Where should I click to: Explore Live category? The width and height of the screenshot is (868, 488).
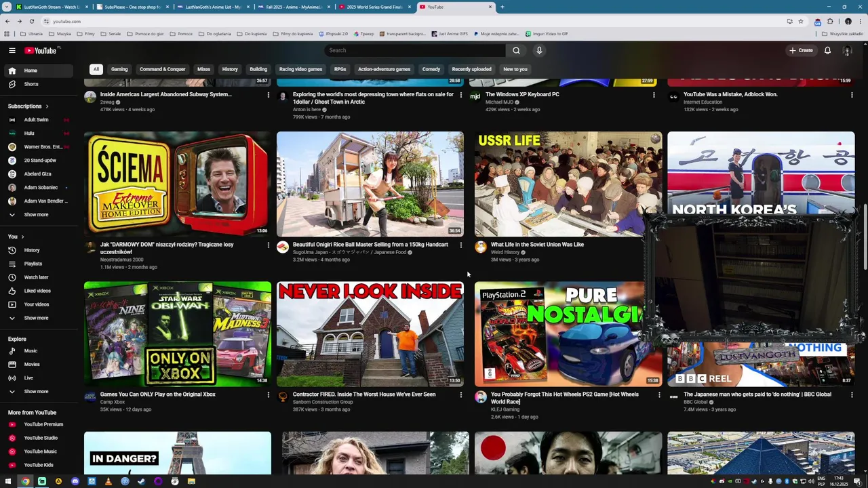coord(39,378)
